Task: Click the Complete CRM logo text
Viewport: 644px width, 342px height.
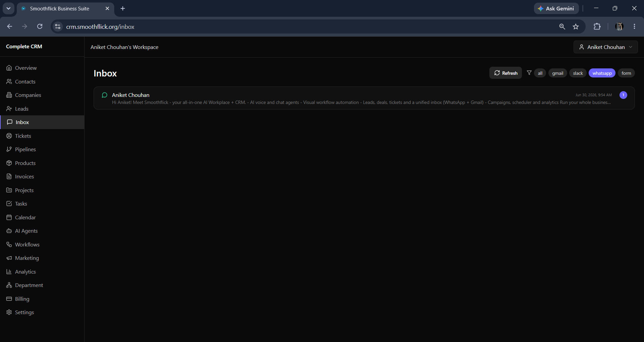Action: click(x=24, y=46)
